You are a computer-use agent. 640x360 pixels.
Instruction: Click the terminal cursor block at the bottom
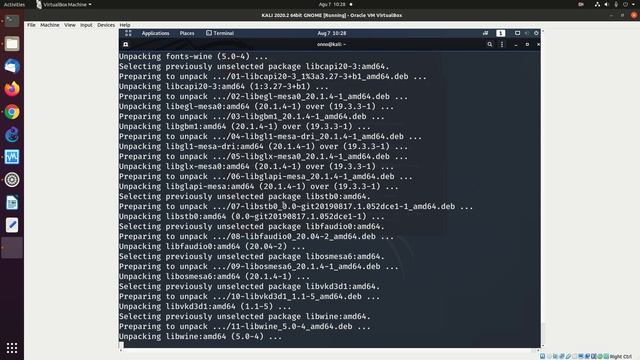coord(121,346)
